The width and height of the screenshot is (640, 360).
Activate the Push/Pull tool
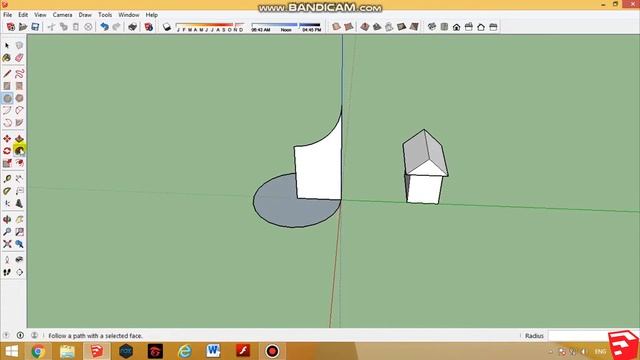coord(19,139)
